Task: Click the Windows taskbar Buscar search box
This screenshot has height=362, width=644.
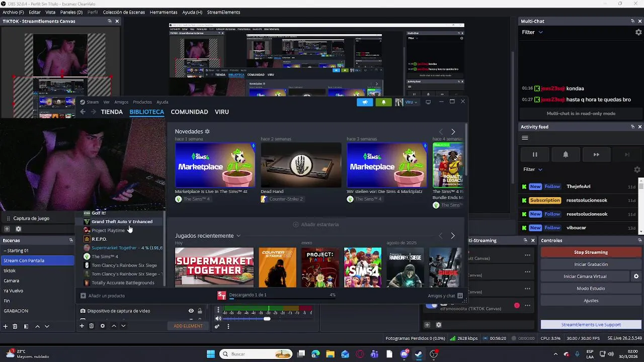Action: 255,354
